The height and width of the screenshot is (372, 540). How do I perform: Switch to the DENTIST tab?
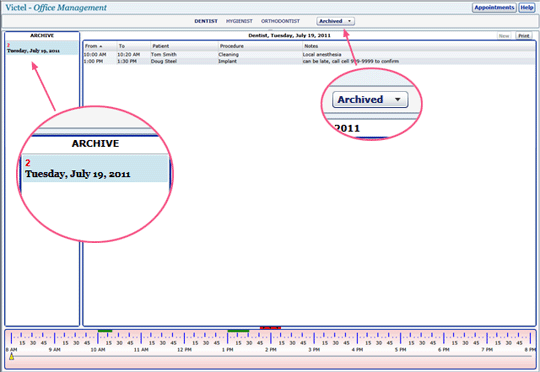coord(206,21)
